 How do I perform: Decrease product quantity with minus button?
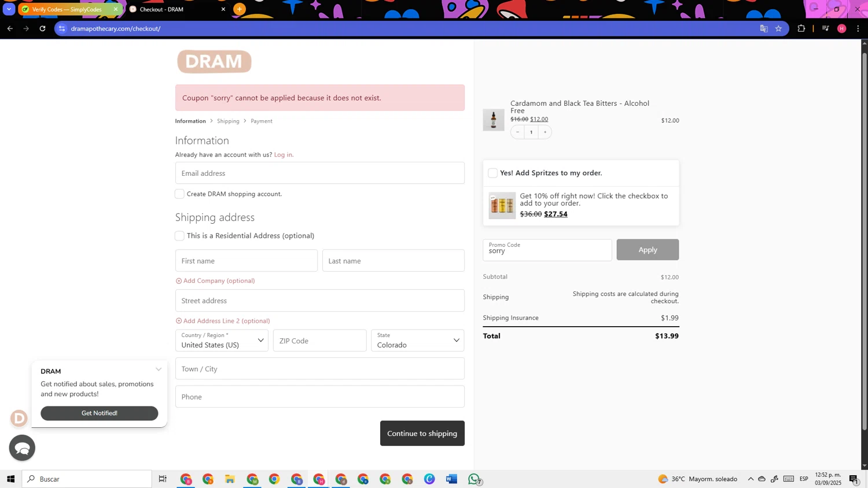[517, 132]
